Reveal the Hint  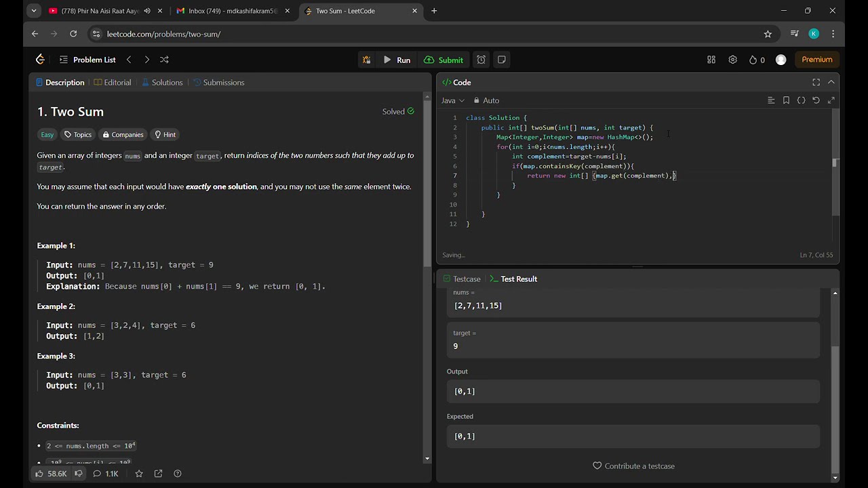[x=165, y=135]
